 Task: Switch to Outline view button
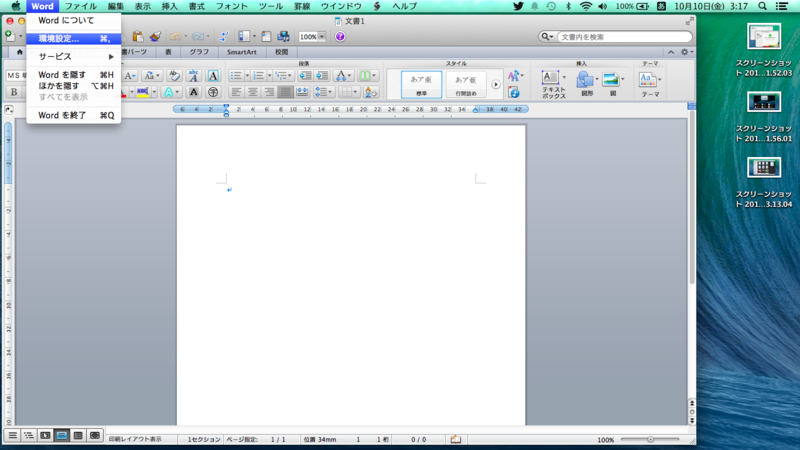point(29,435)
